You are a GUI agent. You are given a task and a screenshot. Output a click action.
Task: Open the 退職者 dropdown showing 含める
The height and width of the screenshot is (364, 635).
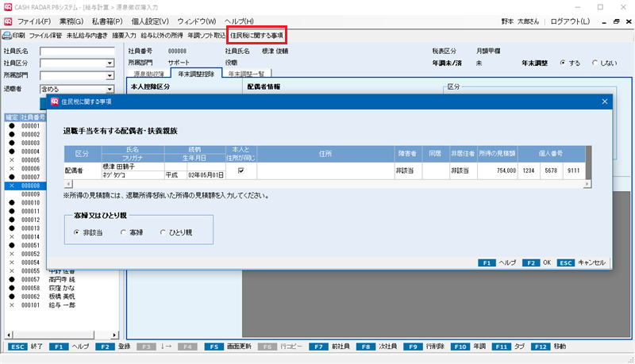[110, 89]
